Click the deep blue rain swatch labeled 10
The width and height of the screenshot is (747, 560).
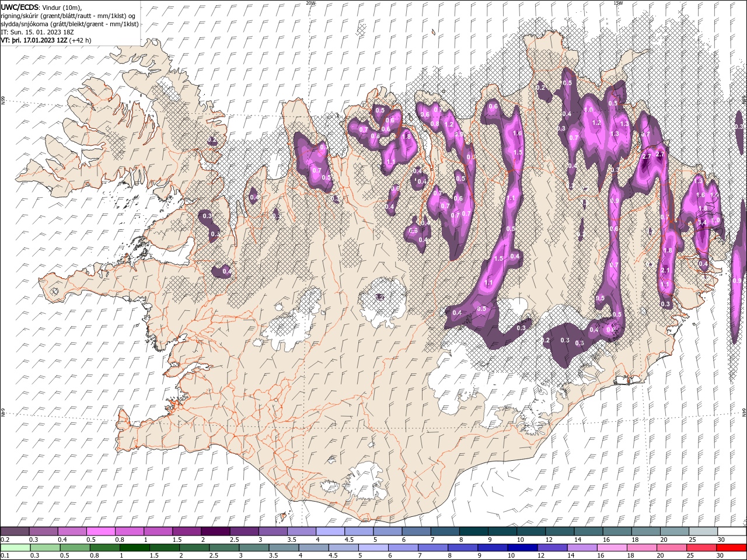pyautogui.click(x=522, y=547)
